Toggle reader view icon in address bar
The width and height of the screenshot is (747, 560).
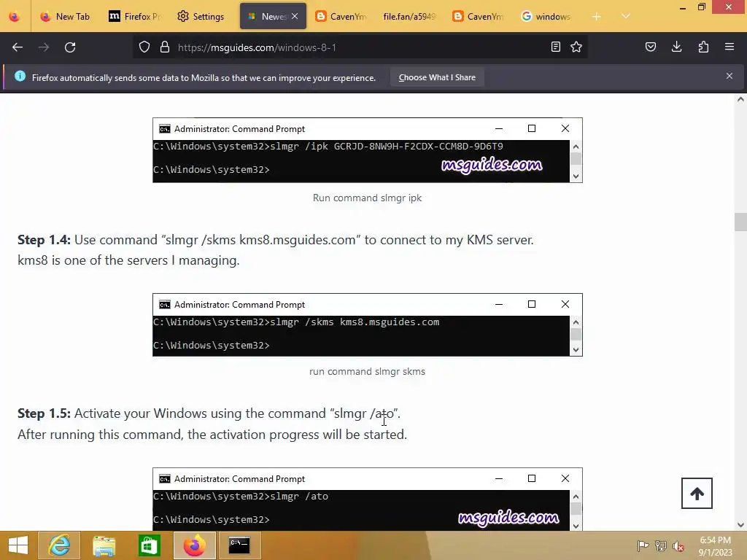click(x=555, y=47)
